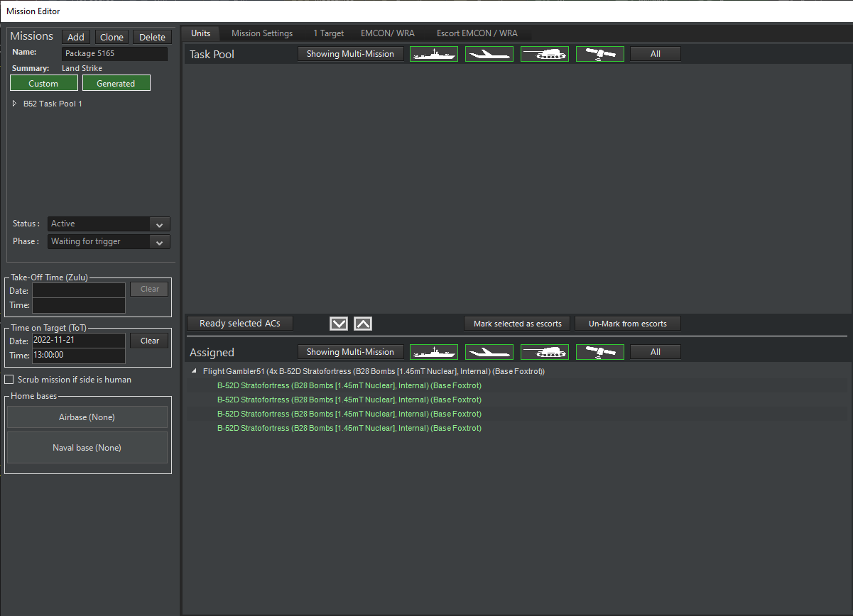Click Mark selected as escorts
853x616 pixels.
coord(517,324)
